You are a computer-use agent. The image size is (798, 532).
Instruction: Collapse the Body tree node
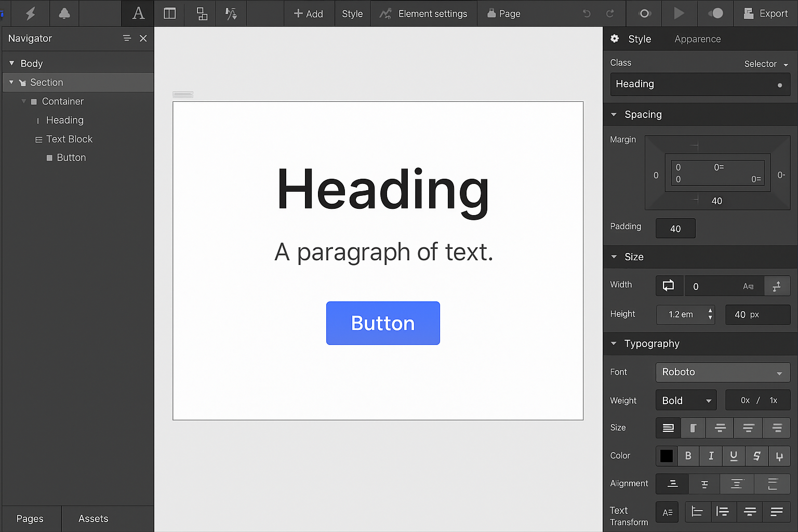click(11, 63)
